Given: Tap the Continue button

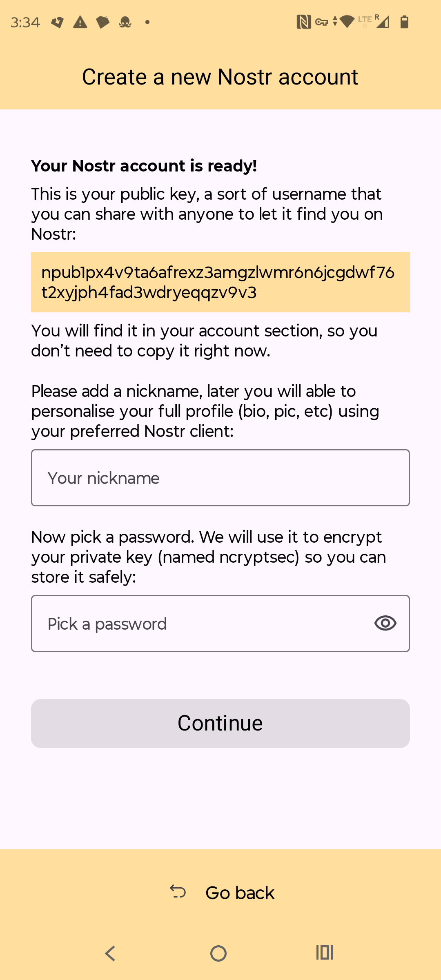Looking at the screenshot, I should (220, 723).
